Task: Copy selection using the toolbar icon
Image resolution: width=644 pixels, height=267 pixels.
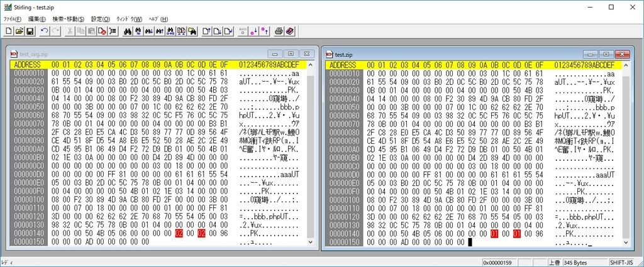Action: coord(81,31)
